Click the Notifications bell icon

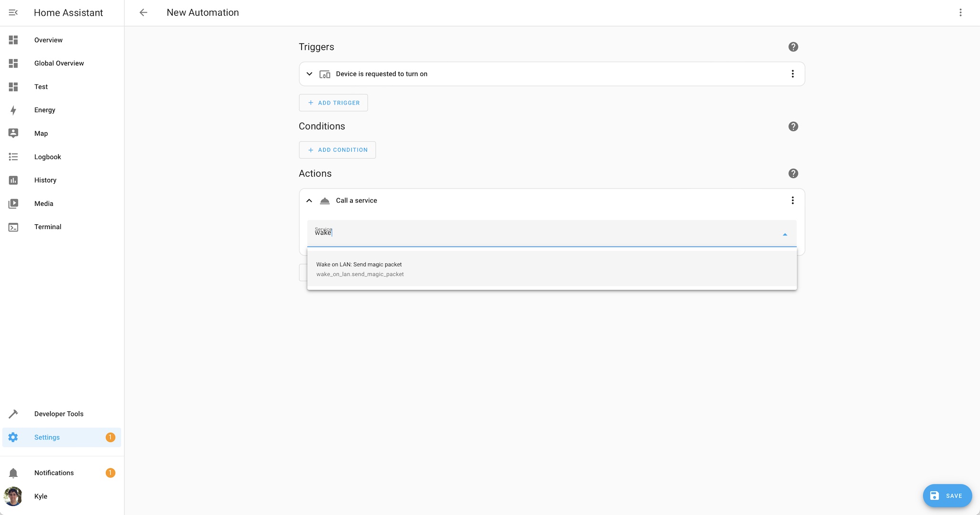pyautogui.click(x=13, y=473)
